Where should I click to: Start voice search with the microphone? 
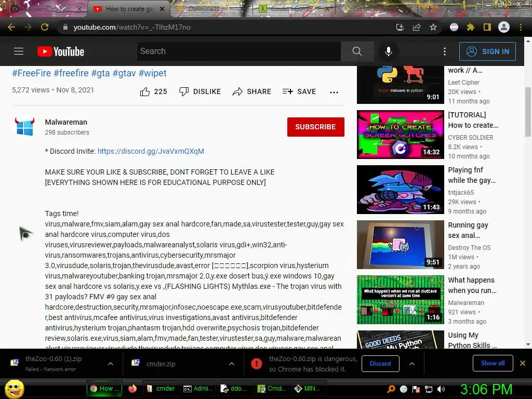pyautogui.click(x=389, y=51)
